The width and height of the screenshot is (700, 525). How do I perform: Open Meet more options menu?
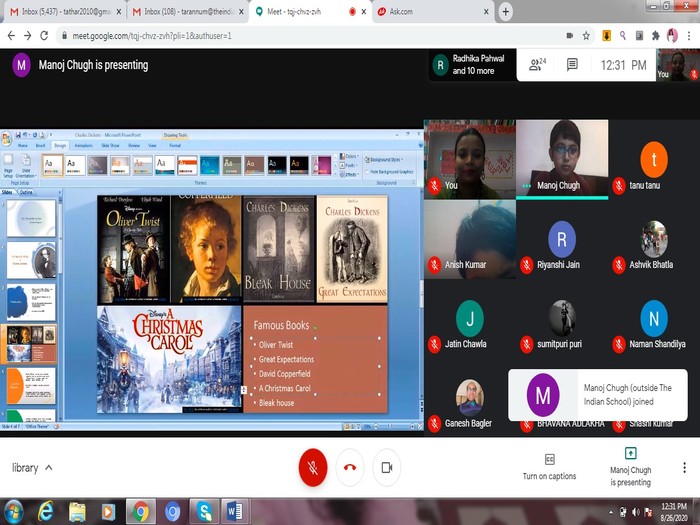(684, 467)
